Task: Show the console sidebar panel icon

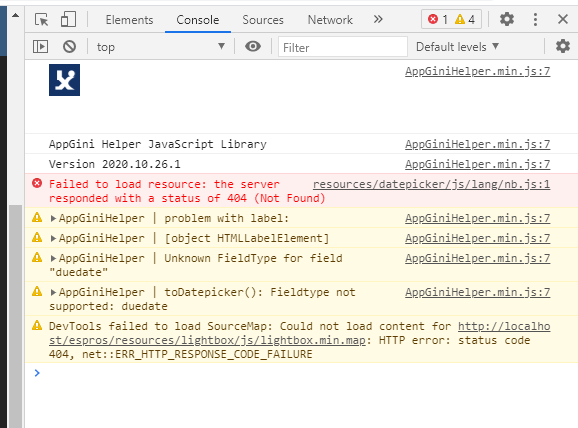Action: pos(41,47)
